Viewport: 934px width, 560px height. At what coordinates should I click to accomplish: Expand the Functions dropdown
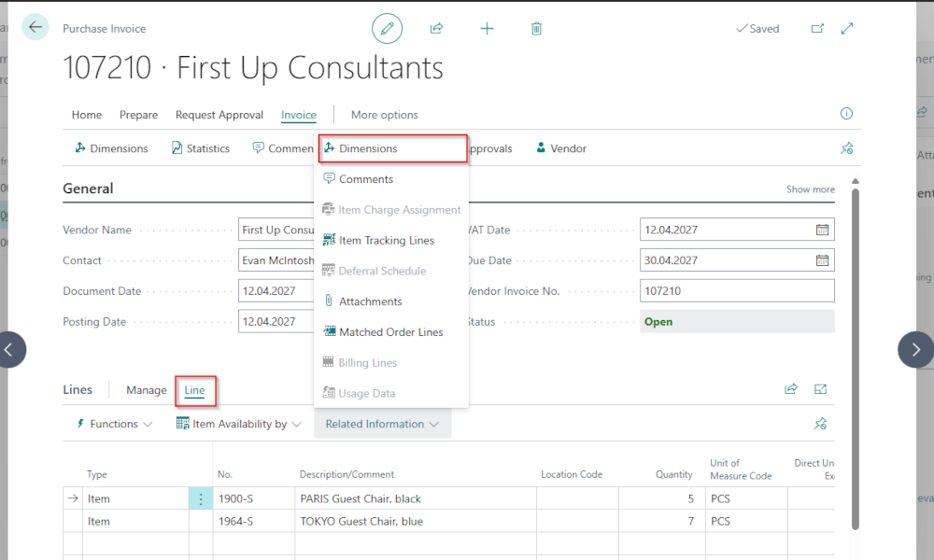tap(114, 424)
